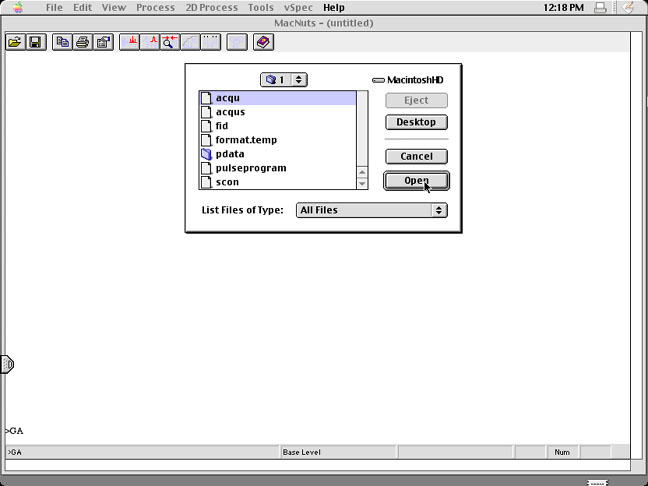
Task: Click the floppy disk save icon
Action: pyautogui.click(x=36, y=42)
